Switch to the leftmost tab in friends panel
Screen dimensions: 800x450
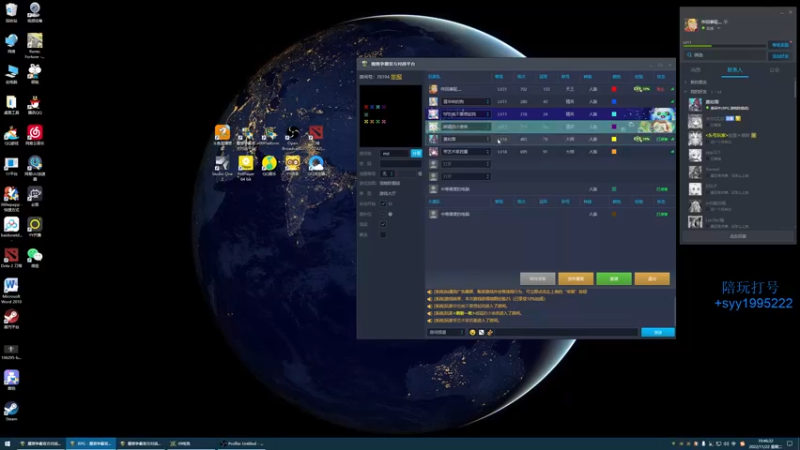[695, 70]
